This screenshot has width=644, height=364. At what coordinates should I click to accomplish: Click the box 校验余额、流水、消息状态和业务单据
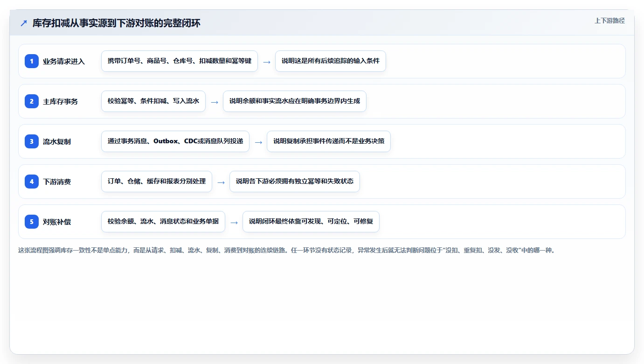163,222
